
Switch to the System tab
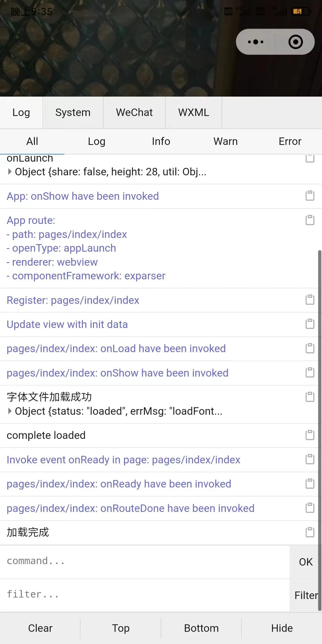73,112
